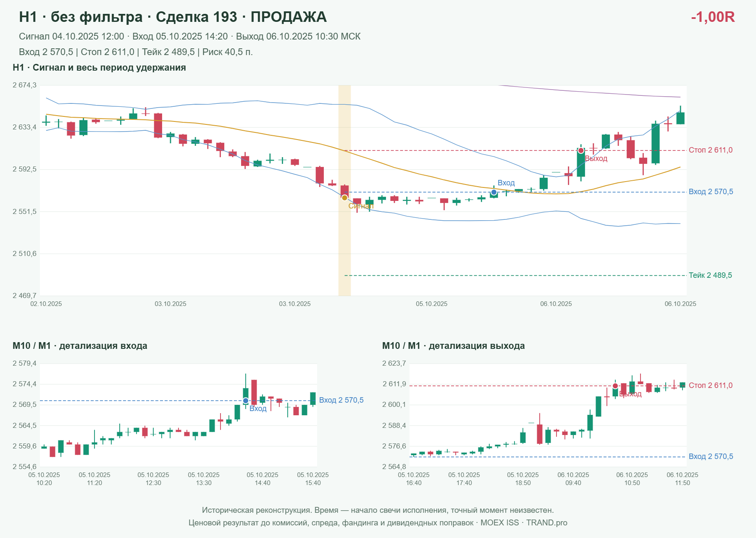Click the 'Тейк 2 489,5' level label

click(710, 275)
